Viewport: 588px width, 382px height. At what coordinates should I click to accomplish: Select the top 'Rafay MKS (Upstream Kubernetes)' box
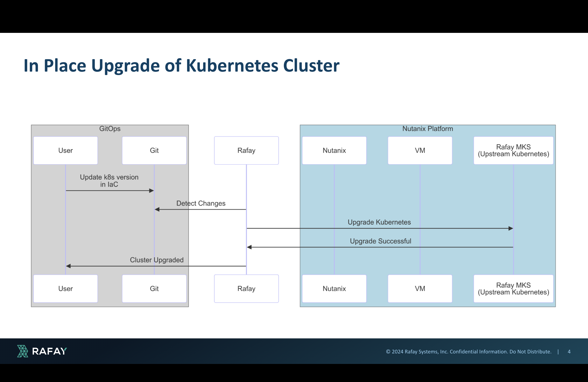coord(513,151)
